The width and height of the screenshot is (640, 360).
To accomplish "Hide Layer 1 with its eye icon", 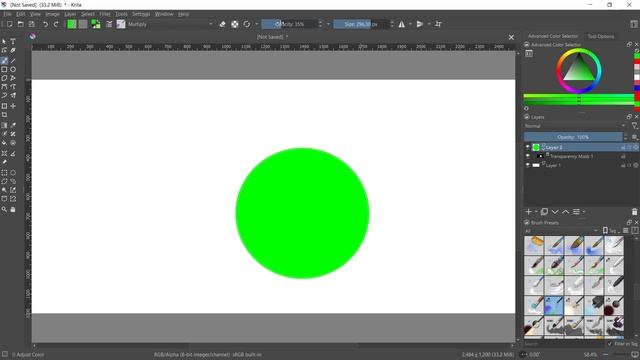I will (527, 165).
